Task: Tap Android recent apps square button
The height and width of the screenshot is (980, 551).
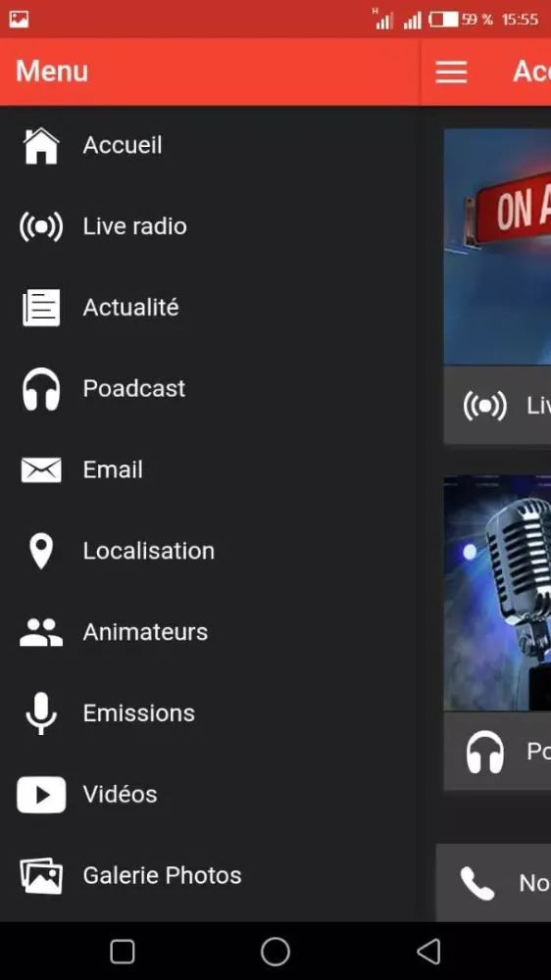Action: 122,952
